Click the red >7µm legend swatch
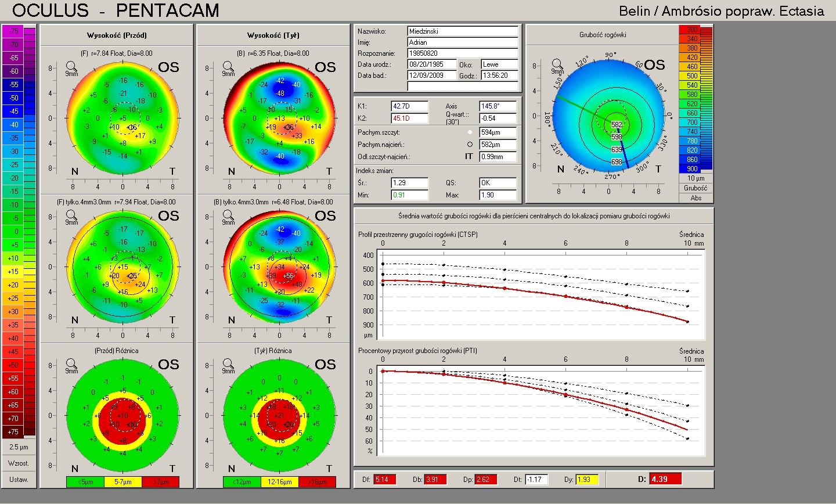 coord(160,482)
